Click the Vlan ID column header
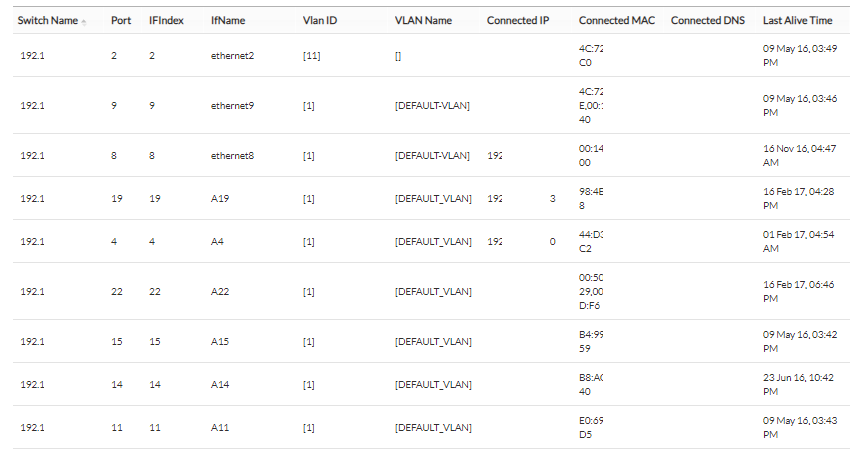The image size is (864, 455). pos(319,20)
